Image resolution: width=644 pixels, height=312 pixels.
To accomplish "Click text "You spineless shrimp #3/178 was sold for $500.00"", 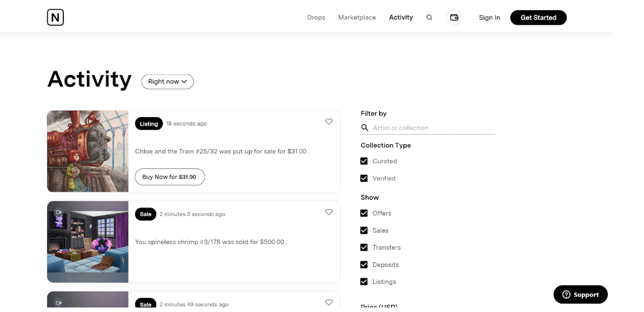I will pyautogui.click(x=209, y=242).
